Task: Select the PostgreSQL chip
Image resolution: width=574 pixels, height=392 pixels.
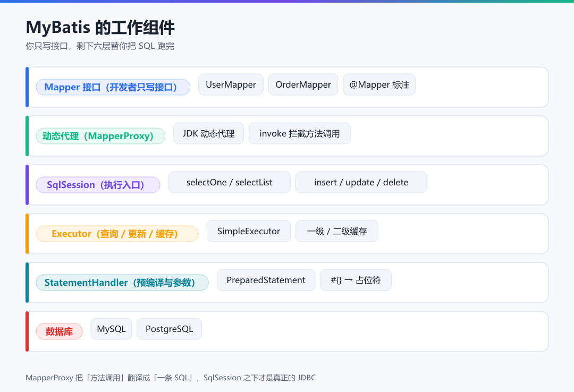Action: pos(169,329)
